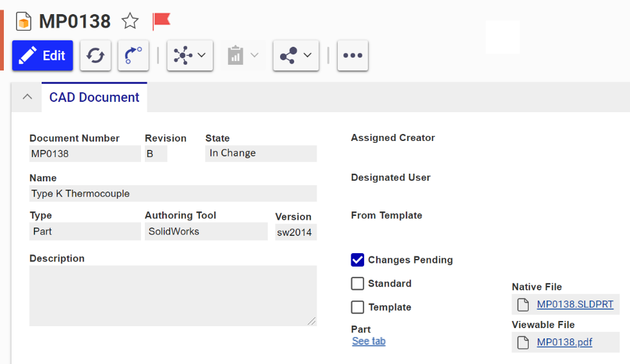Collapse the CAD Document section chevron

click(x=28, y=97)
